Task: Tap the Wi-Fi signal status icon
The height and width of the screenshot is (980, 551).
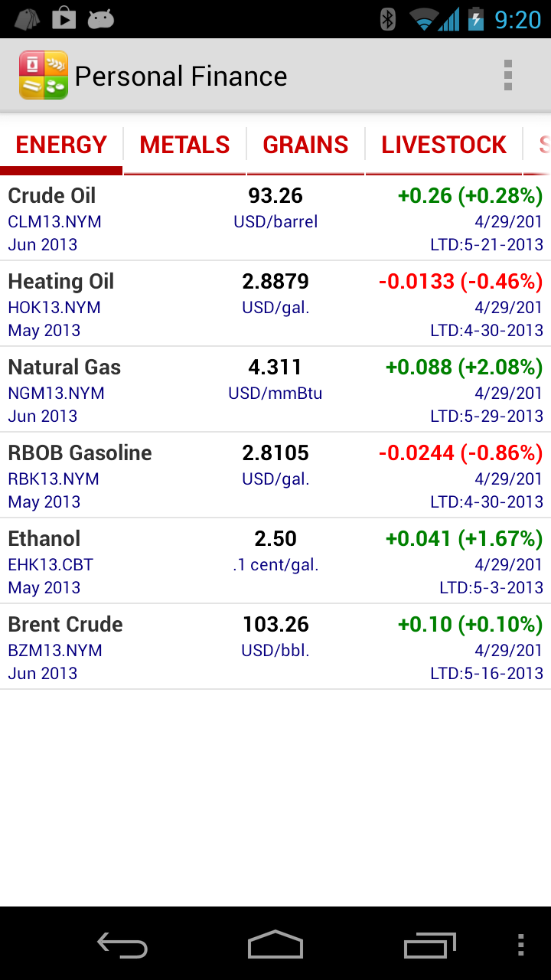Action: point(422,19)
